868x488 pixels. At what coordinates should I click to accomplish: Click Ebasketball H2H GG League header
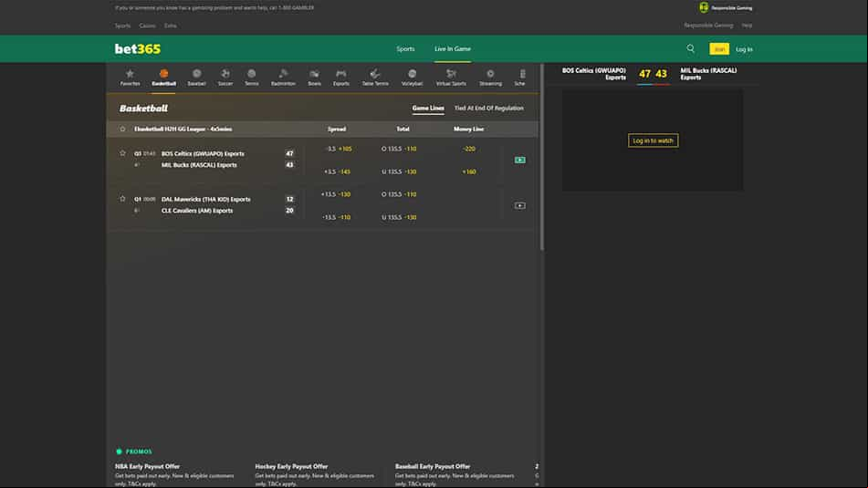183,129
